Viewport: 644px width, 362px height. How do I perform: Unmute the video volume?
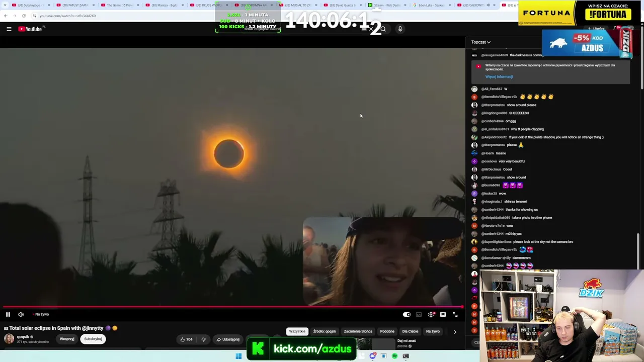pos(21,314)
